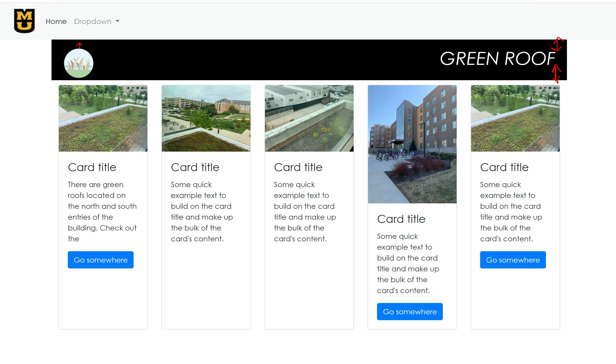Click the second card's Card title heading

[x=195, y=167]
